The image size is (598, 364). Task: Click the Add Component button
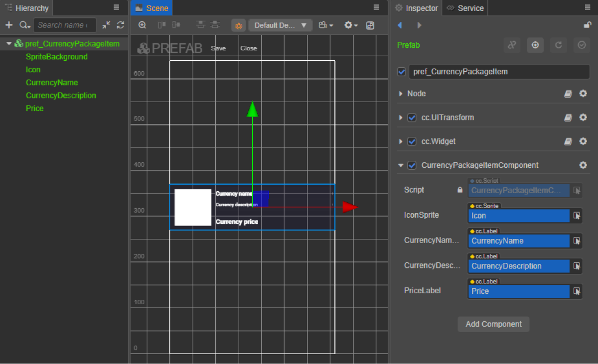[493, 324]
